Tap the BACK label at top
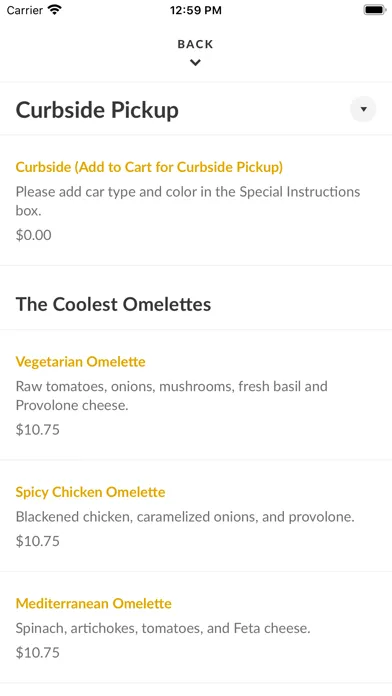392x696 pixels. pyautogui.click(x=195, y=44)
